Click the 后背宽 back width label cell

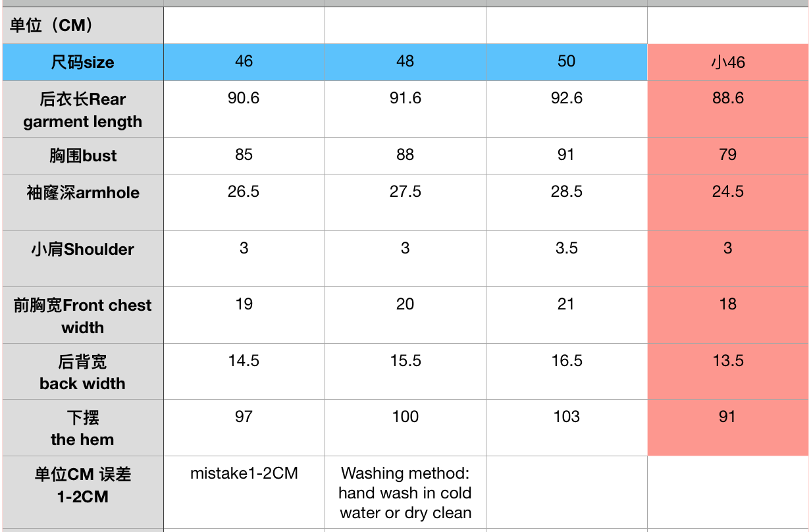[x=82, y=372]
